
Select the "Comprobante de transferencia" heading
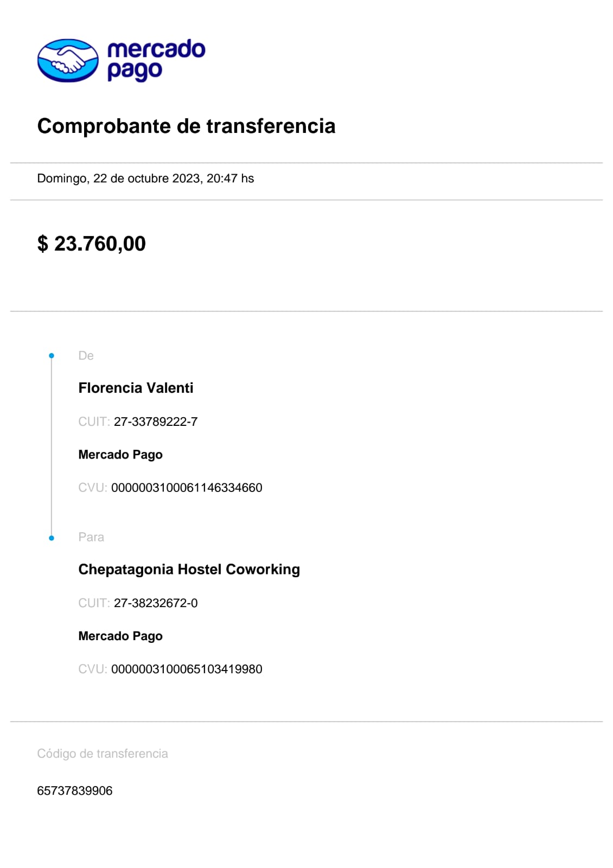[x=186, y=126]
